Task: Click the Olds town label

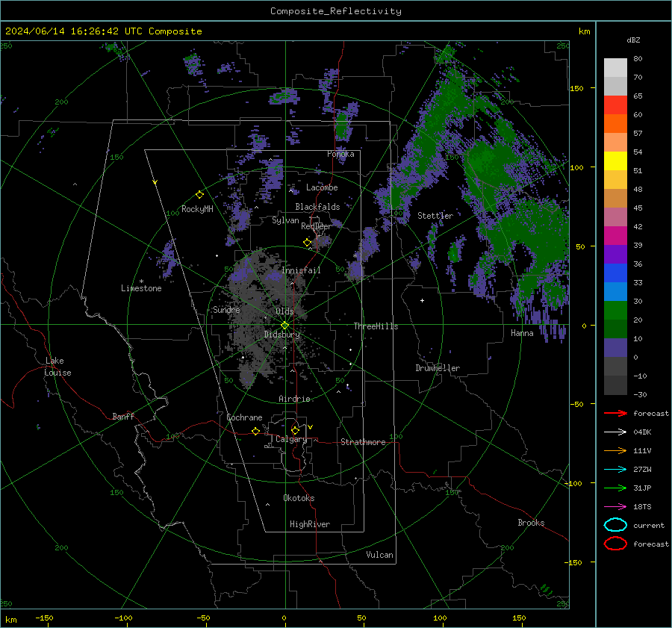Action: point(284,311)
